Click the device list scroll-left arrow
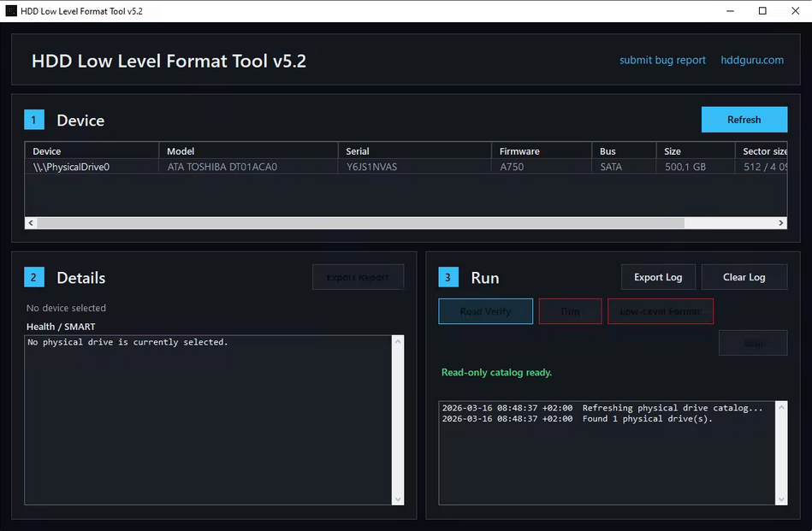 [x=32, y=222]
